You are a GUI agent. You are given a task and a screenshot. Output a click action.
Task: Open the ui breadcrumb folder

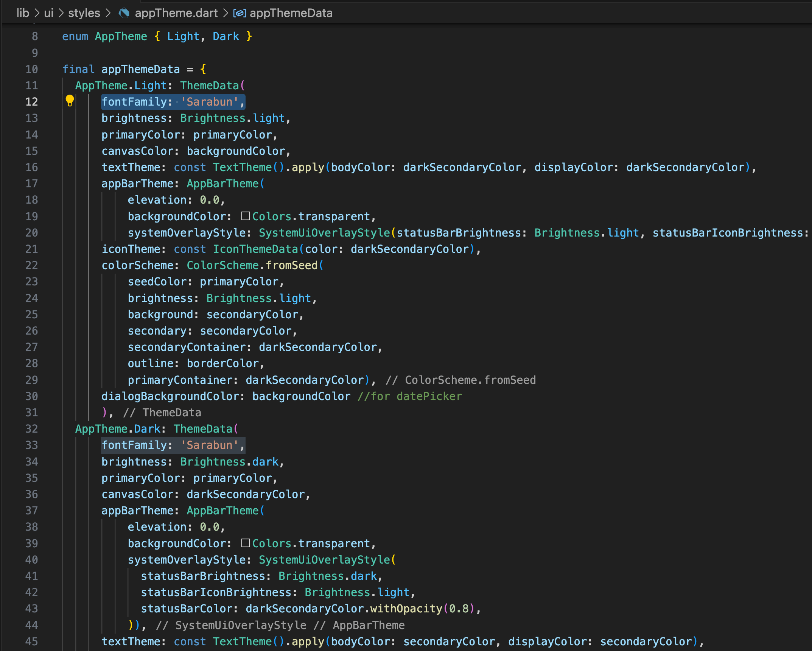(x=48, y=13)
